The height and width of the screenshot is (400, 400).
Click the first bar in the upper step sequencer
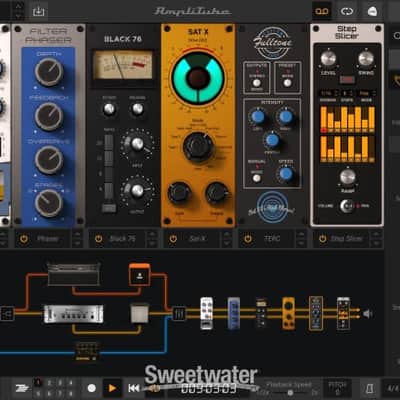coord(324,119)
